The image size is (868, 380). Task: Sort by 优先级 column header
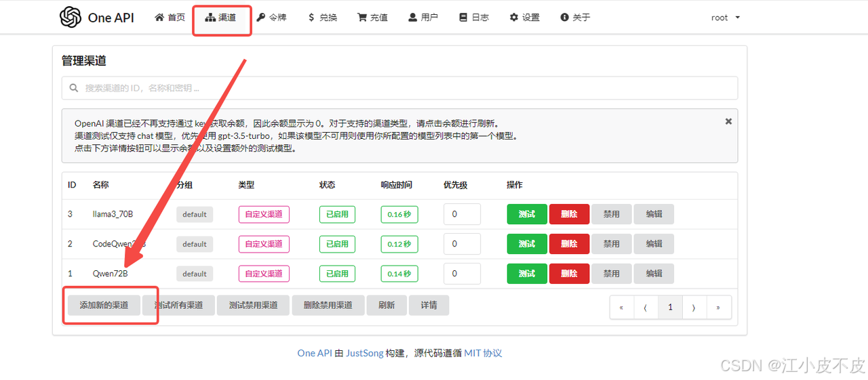click(456, 185)
